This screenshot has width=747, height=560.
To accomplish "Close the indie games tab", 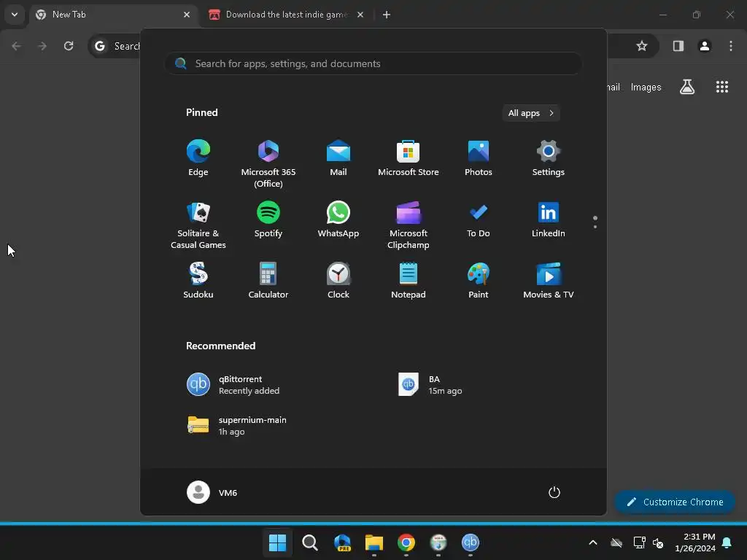I will click(360, 15).
